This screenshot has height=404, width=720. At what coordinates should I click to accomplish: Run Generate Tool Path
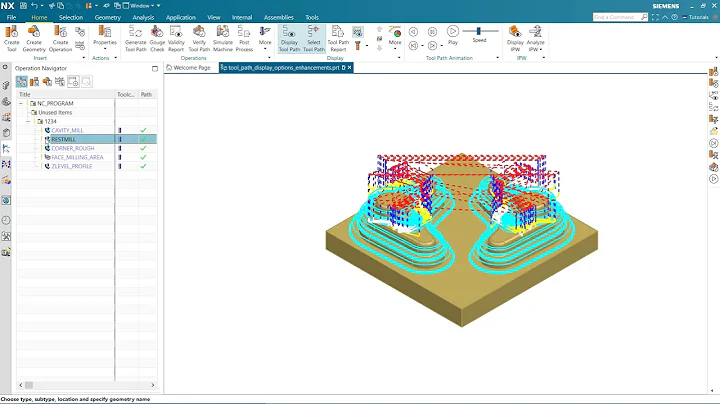click(135, 39)
